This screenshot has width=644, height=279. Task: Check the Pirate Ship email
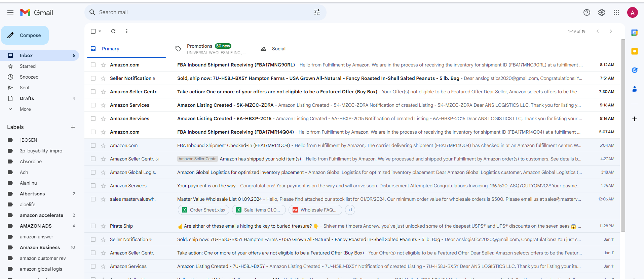(93, 226)
